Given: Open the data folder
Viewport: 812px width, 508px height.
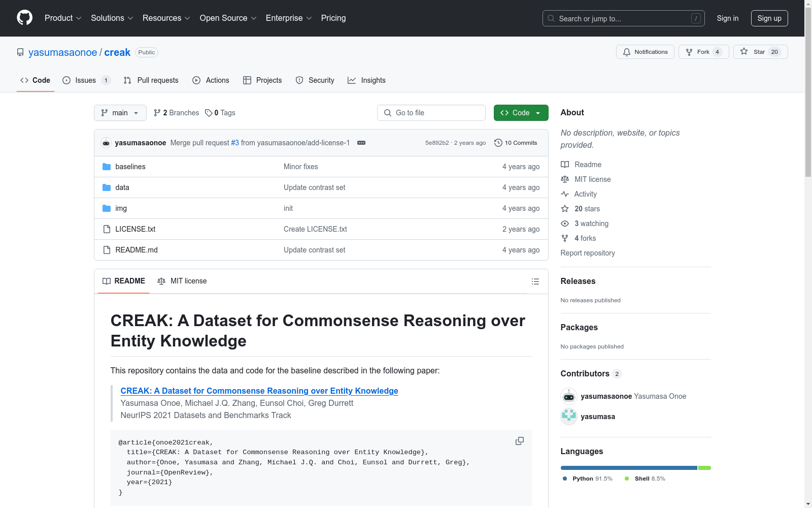Looking at the screenshot, I should [122, 187].
